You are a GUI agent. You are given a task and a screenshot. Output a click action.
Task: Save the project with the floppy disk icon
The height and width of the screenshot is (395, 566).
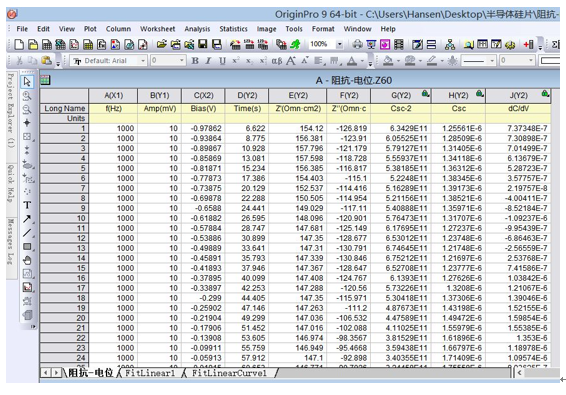203,44
